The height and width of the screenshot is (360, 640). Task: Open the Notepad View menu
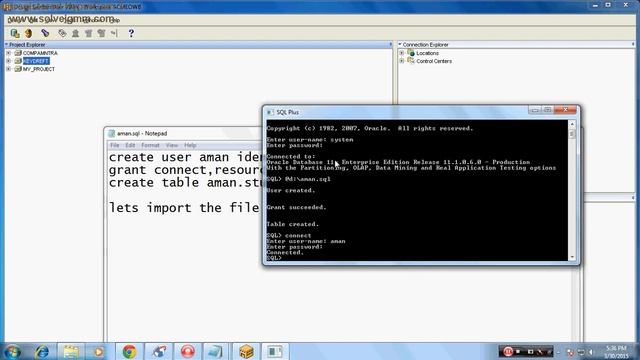pyautogui.click(x=172, y=145)
